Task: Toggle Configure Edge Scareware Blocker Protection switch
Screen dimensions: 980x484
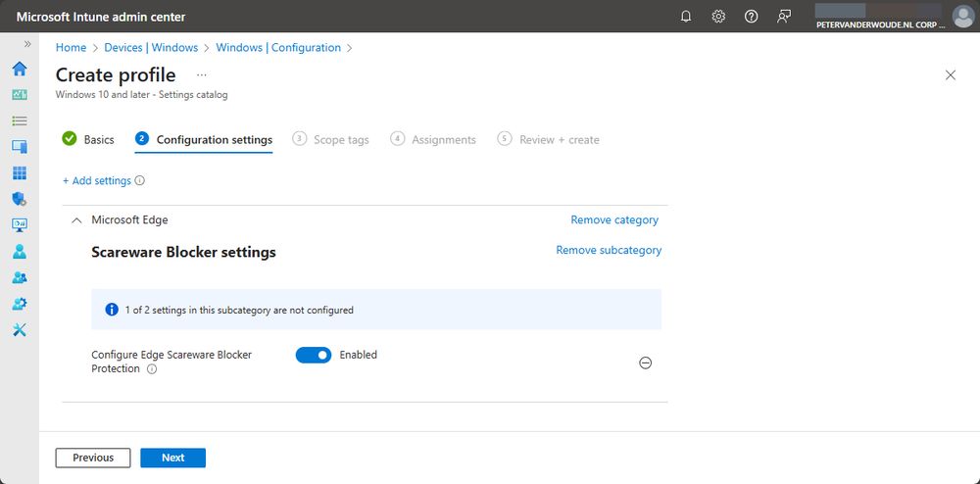Action: coord(314,355)
